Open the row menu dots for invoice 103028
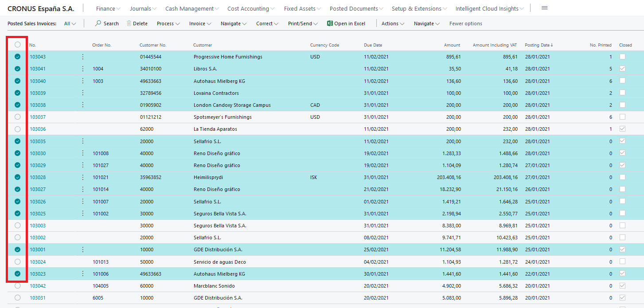 pos(83,177)
